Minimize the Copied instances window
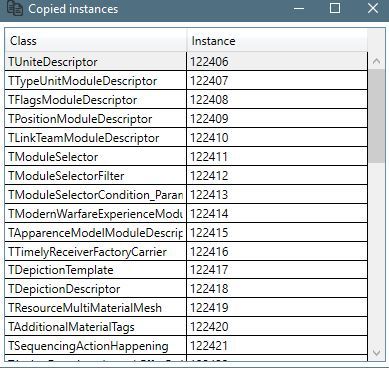 point(299,8)
